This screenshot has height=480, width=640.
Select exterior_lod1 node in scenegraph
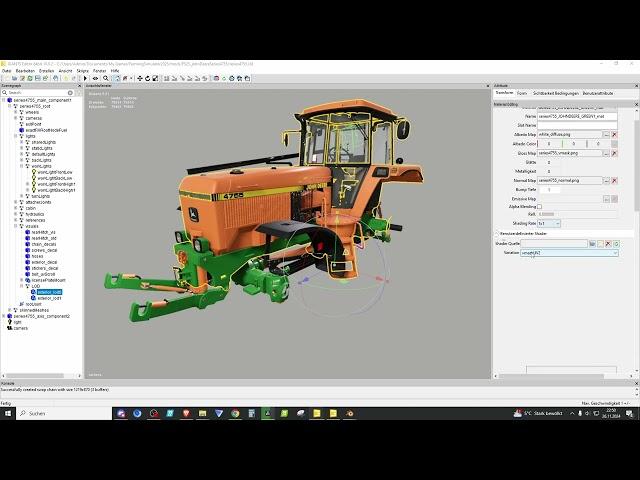(x=49, y=298)
